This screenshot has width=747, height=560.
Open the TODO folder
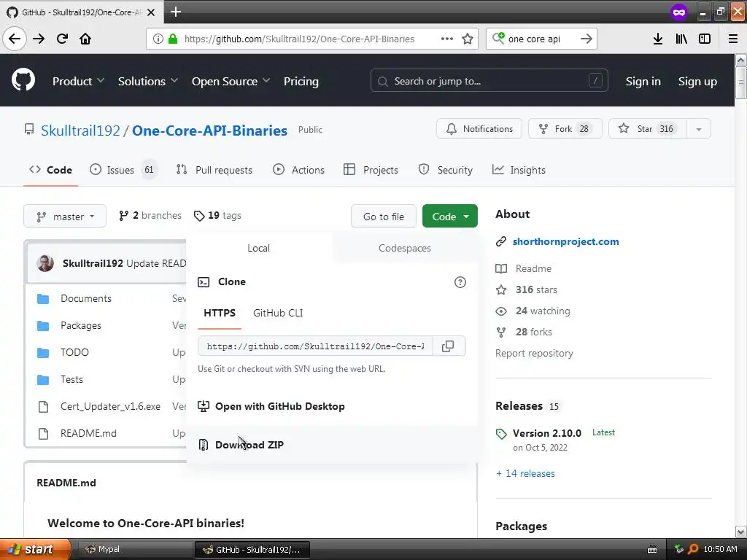[x=74, y=352]
